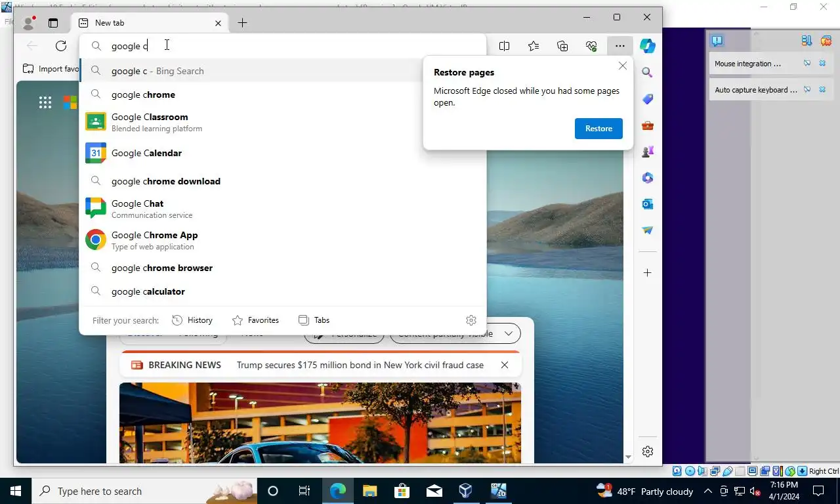This screenshot has width=840, height=504.
Task: Open VirtualBox notification center icon
Action: [717, 41]
